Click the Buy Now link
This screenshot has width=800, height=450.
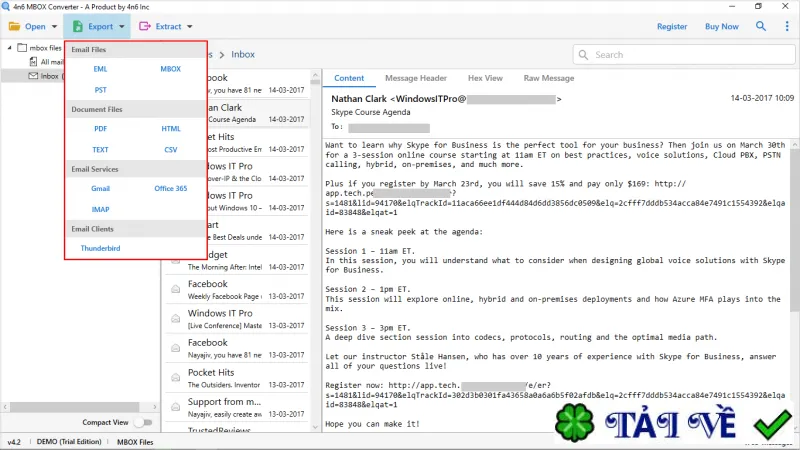click(x=721, y=27)
